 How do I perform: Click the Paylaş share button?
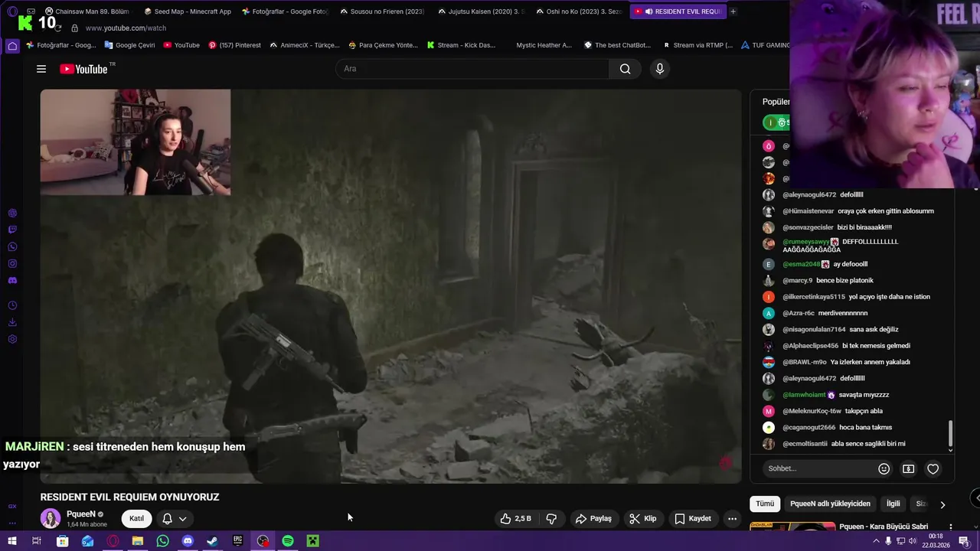tap(593, 519)
